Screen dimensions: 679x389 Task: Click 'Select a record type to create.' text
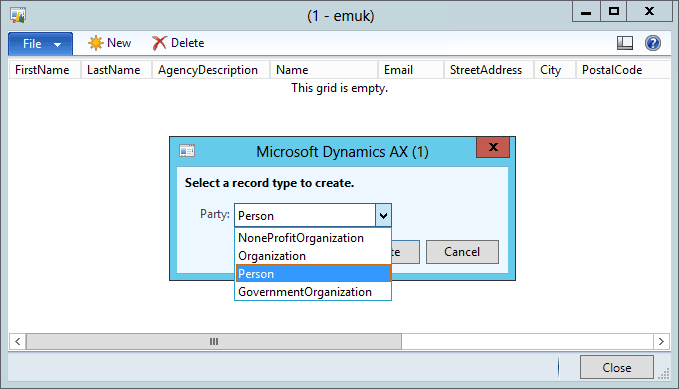click(x=269, y=183)
